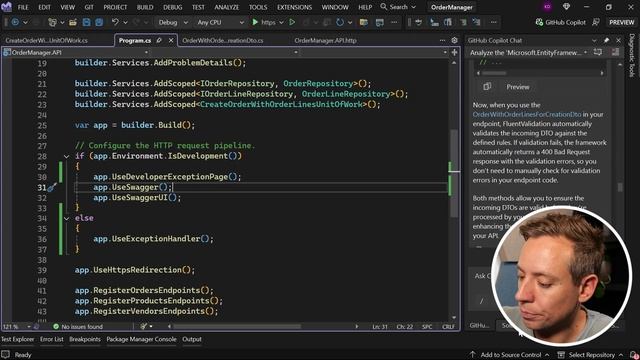Click the plus icon to split the editor

click(x=454, y=52)
